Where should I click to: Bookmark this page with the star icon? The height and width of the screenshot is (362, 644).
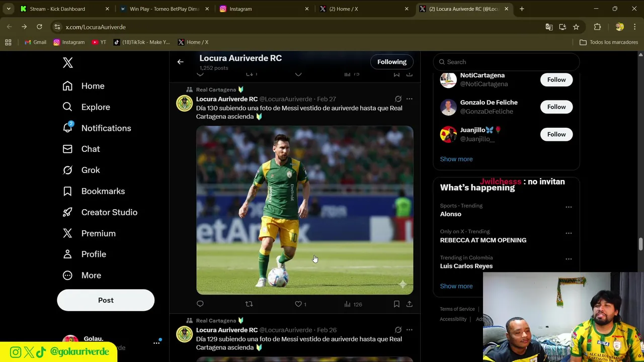(576, 27)
